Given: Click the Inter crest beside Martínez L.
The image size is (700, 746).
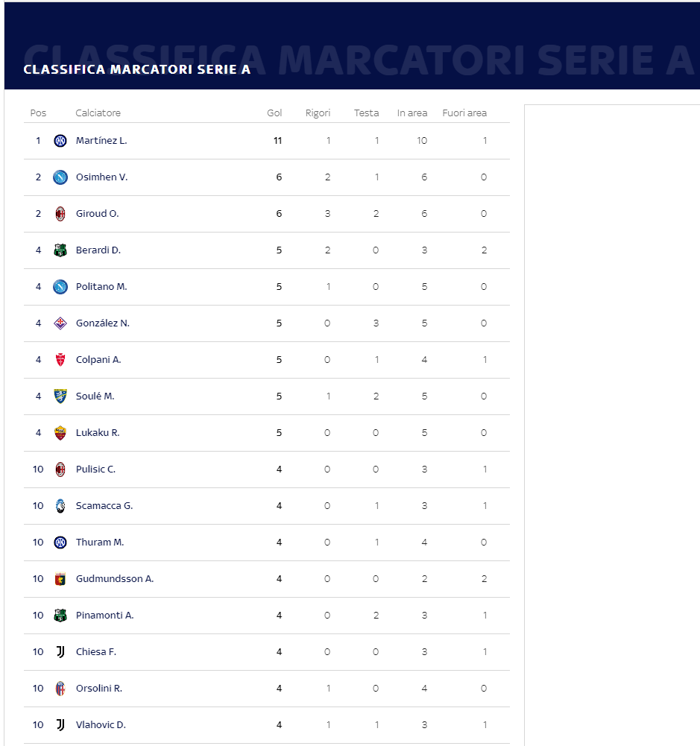Looking at the screenshot, I should click(x=60, y=141).
